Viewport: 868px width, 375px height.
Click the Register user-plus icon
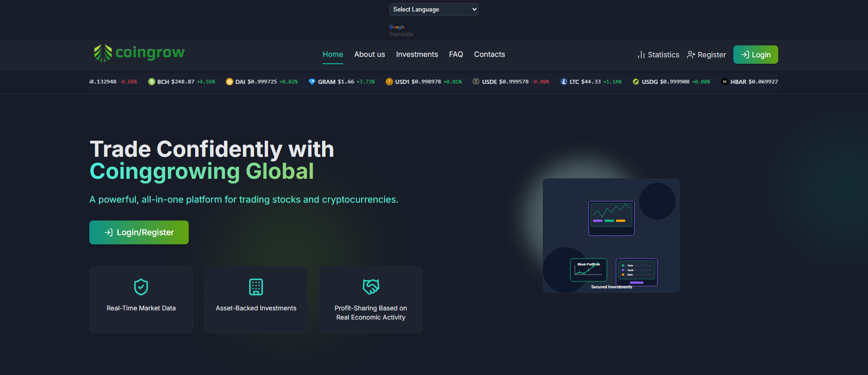pos(691,55)
